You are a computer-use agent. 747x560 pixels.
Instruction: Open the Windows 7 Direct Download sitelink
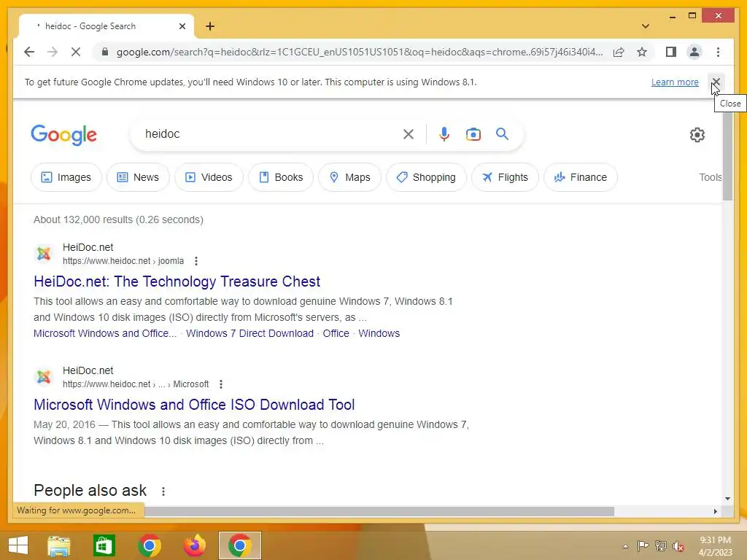click(249, 333)
